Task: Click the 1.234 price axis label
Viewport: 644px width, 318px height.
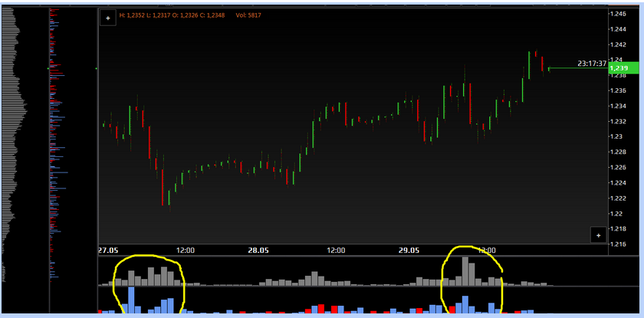Action: [618, 107]
